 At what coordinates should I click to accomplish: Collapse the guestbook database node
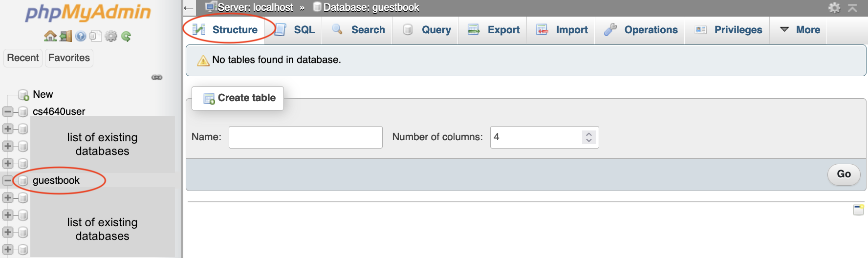pos(7,180)
